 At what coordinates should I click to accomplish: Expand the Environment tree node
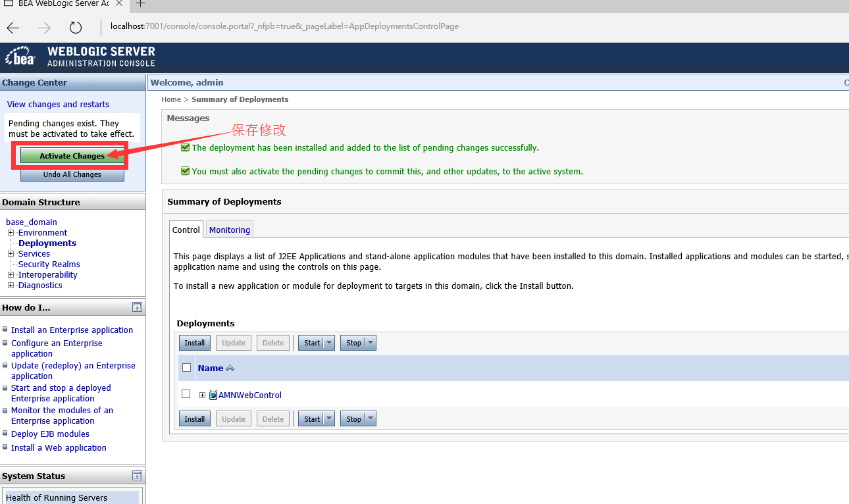point(11,233)
